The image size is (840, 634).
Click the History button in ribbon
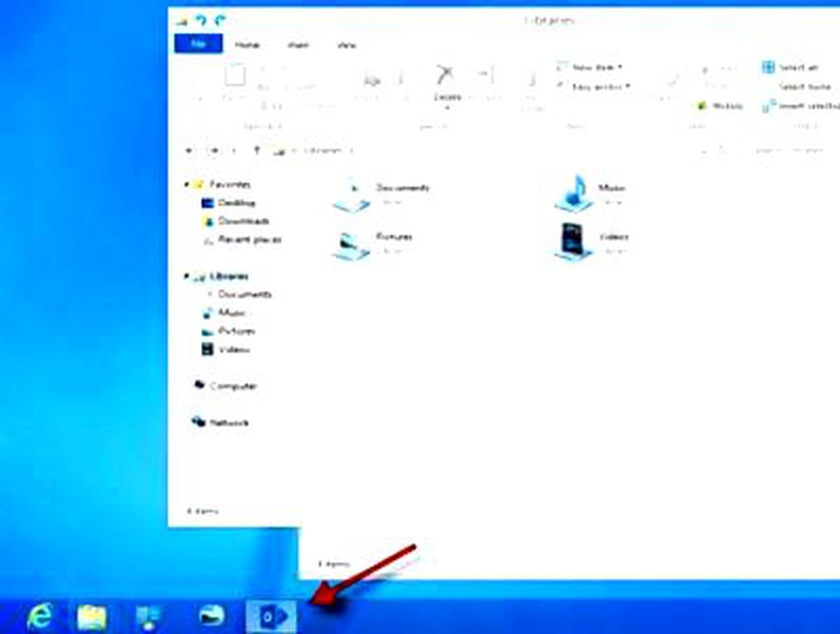coord(720,106)
